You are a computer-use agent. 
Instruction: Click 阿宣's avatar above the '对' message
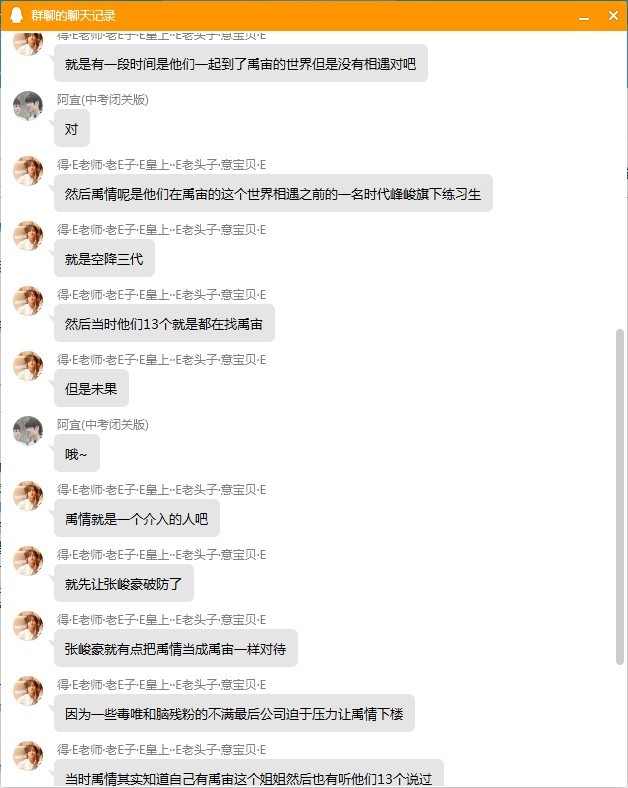point(28,106)
